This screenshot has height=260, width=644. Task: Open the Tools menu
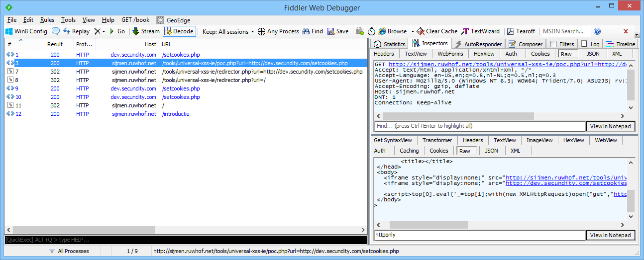[x=68, y=20]
